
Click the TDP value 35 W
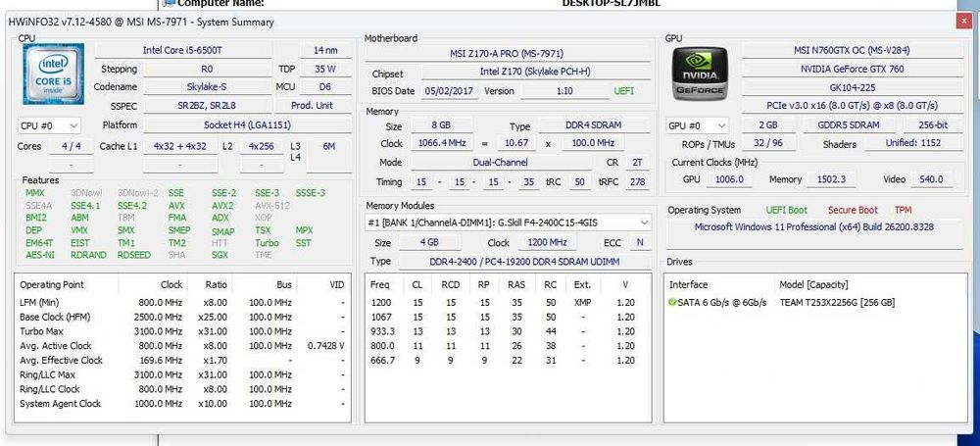click(325, 69)
